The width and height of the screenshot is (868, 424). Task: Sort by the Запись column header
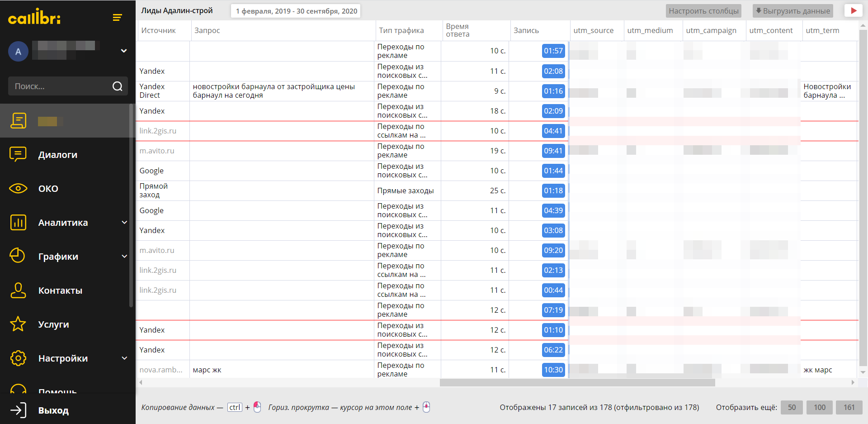540,30
